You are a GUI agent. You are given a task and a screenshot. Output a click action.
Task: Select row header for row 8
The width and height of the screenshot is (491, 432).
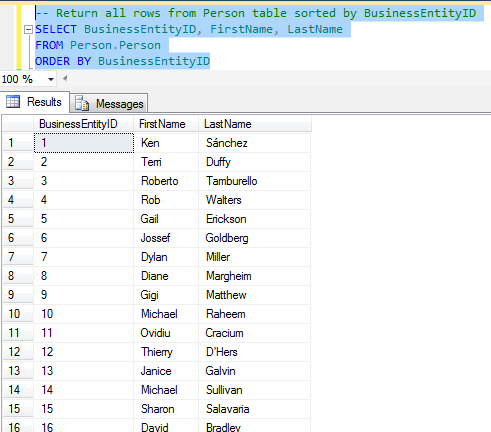click(x=18, y=276)
